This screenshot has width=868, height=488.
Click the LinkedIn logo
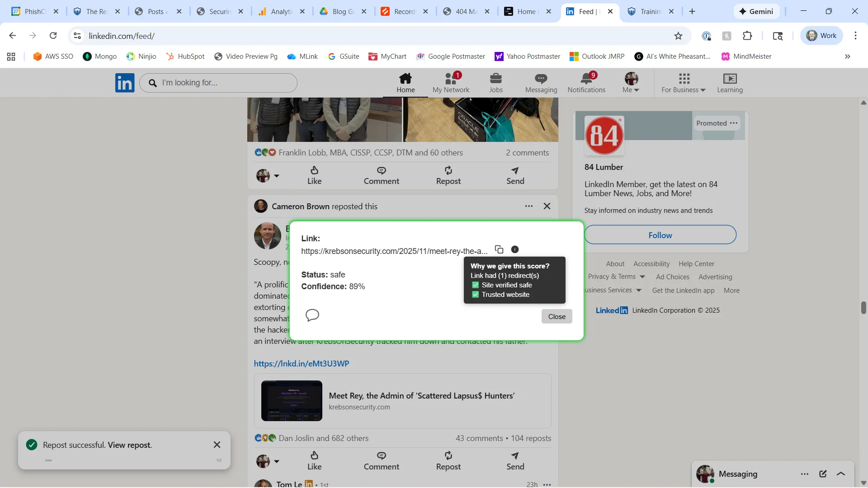pos(125,82)
